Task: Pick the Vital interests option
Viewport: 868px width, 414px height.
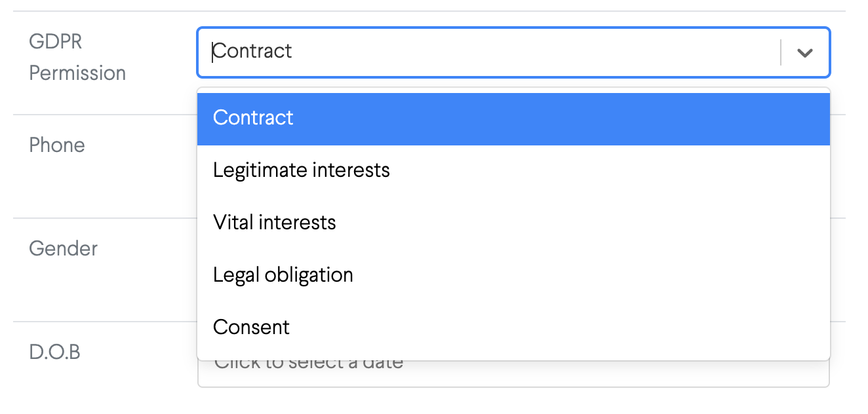Action: (513, 223)
